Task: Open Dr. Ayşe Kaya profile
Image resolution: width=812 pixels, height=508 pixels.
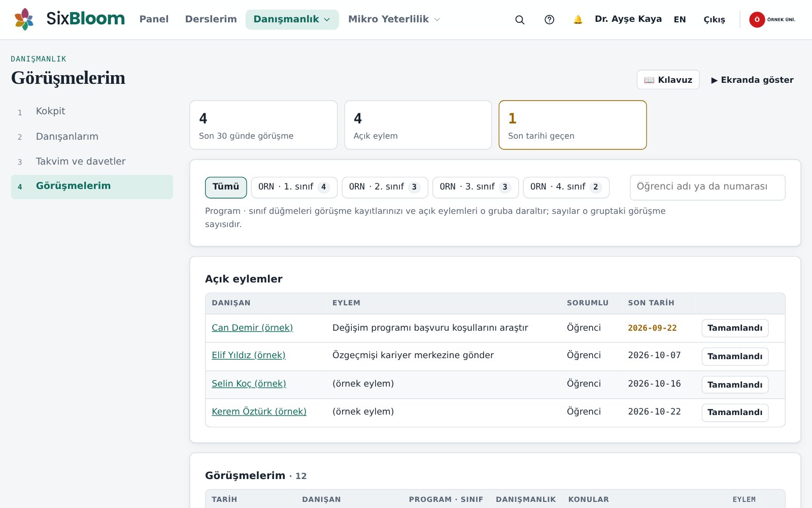Action: (628, 19)
